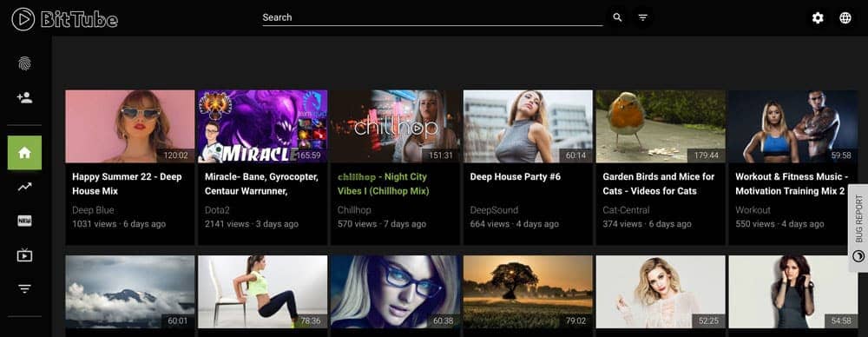The height and width of the screenshot is (337, 868).
Task: Click "550 views · 4 days ago" text
Action: coord(779,224)
